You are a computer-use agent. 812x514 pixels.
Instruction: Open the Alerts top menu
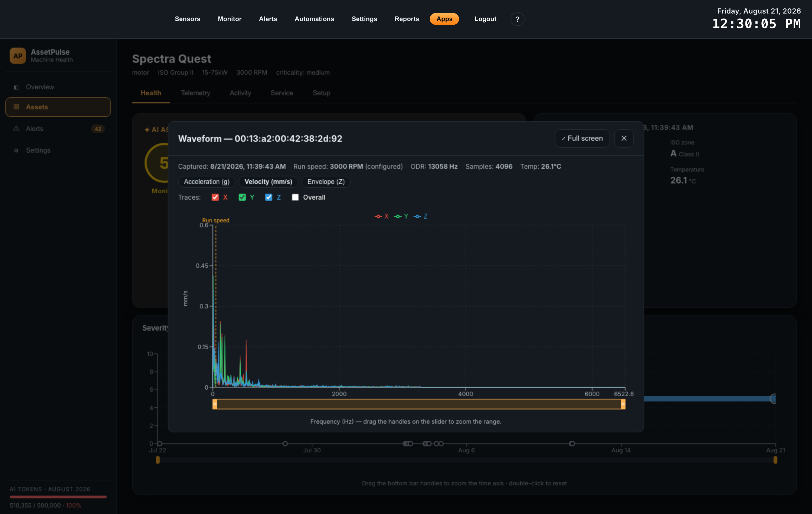[268, 19]
